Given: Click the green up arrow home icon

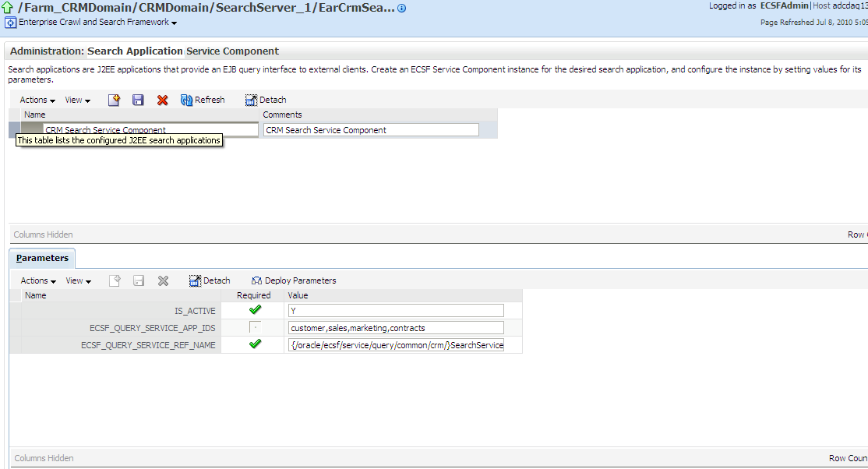Looking at the screenshot, I should click(7, 8).
